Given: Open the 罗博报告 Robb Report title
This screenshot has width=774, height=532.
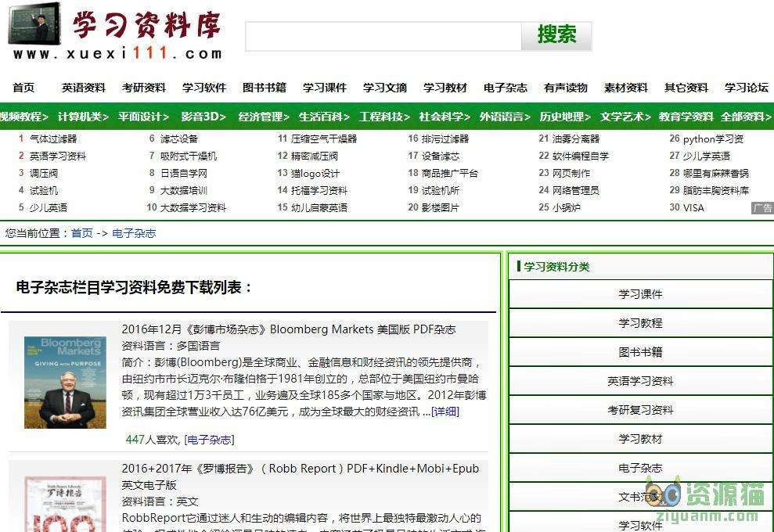Looking at the screenshot, I should click(300, 476).
